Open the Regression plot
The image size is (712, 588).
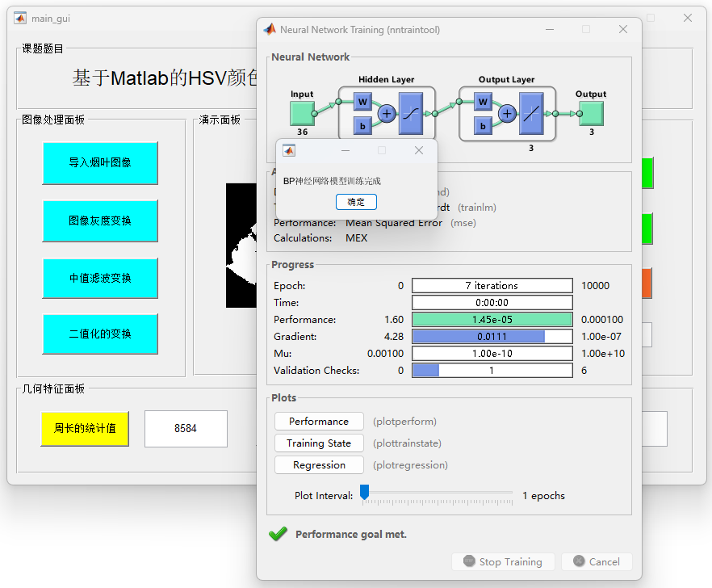pyautogui.click(x=319, y=465)
